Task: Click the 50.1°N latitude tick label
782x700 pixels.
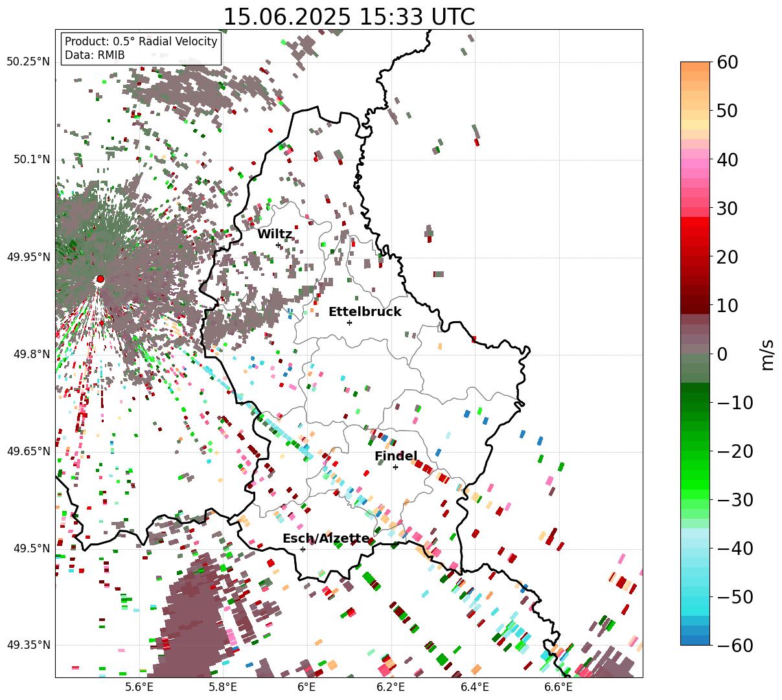Action: tap(31, 159)
